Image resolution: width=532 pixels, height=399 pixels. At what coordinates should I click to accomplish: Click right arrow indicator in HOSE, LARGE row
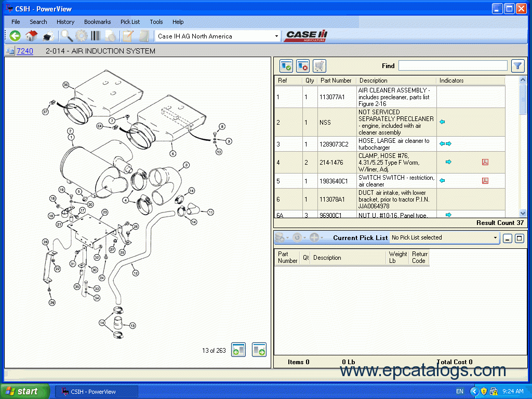pos(448,143)
